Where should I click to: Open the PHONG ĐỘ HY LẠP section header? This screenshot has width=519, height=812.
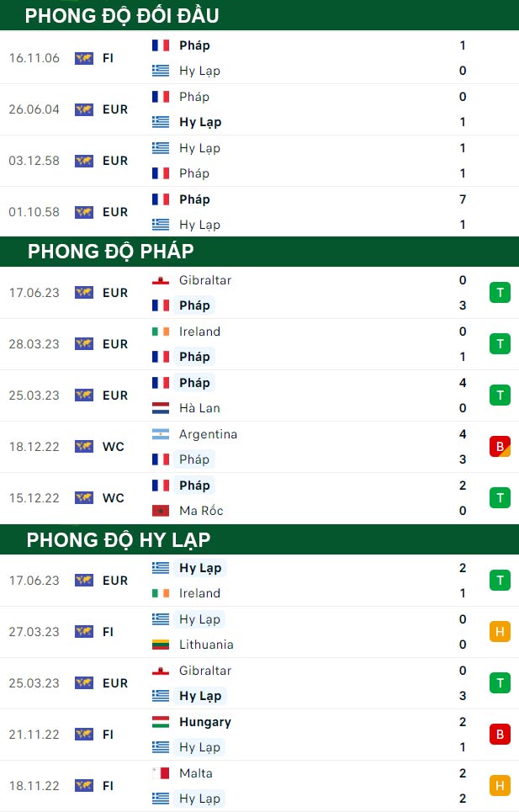pyautogui.click(x=259, y=539)
